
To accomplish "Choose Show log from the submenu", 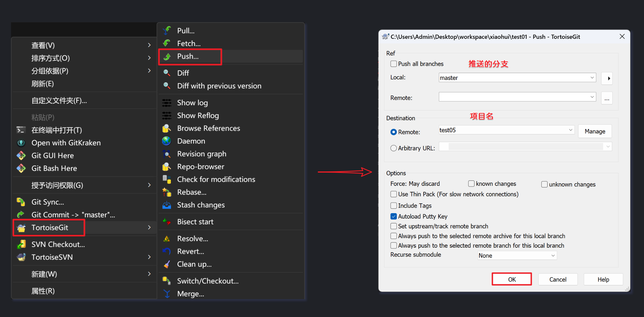I will 192,103.
